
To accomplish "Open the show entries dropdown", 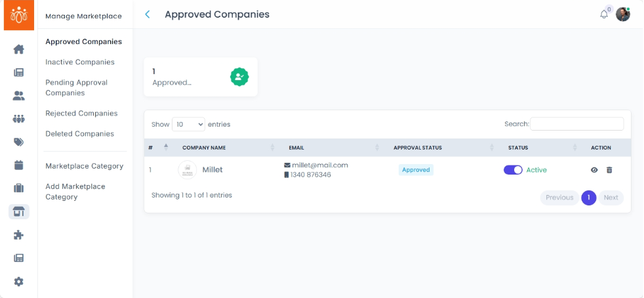I will [188, 124].
